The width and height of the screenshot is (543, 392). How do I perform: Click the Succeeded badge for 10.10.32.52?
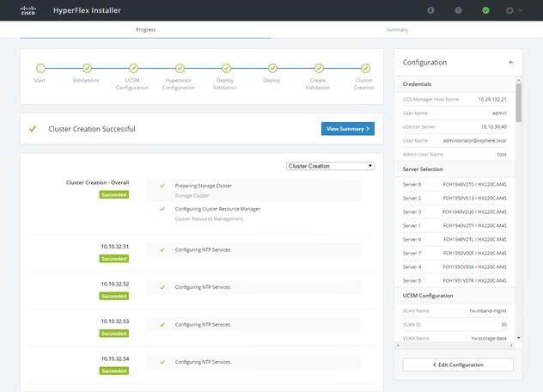(x=114, y=296)
